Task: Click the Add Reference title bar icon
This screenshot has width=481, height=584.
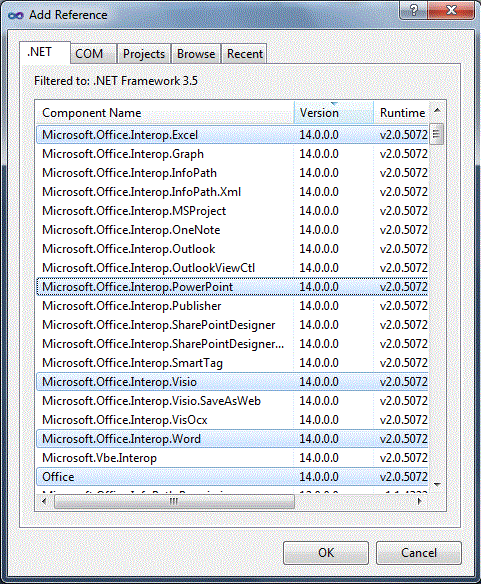Action: coord(16,15)
